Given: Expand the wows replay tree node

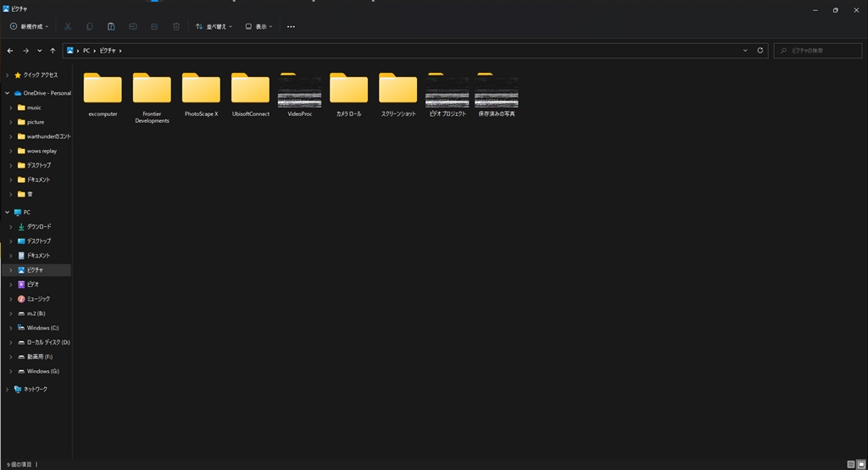Looking at the screenshot, I should (10, 151).
